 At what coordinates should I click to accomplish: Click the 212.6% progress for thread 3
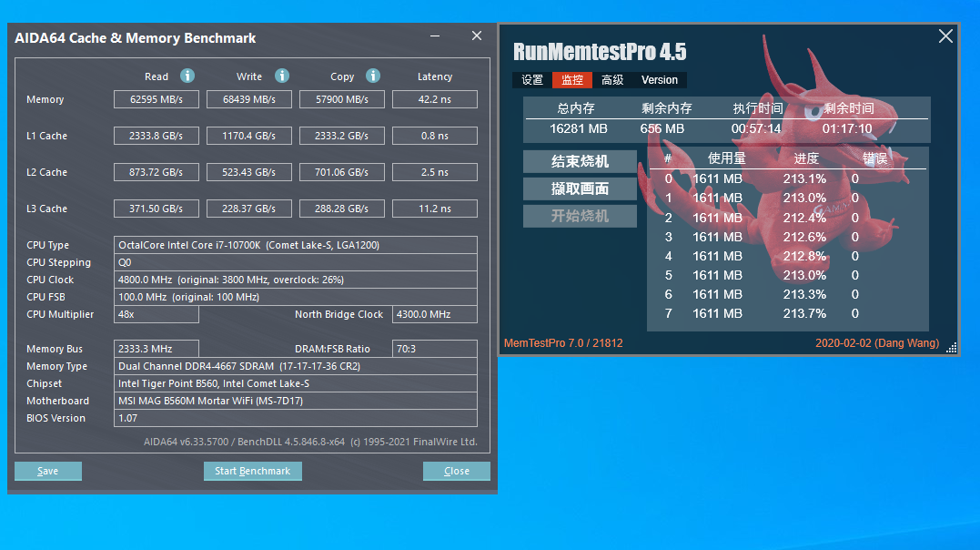pyautogui.click(x=804, y=237)
